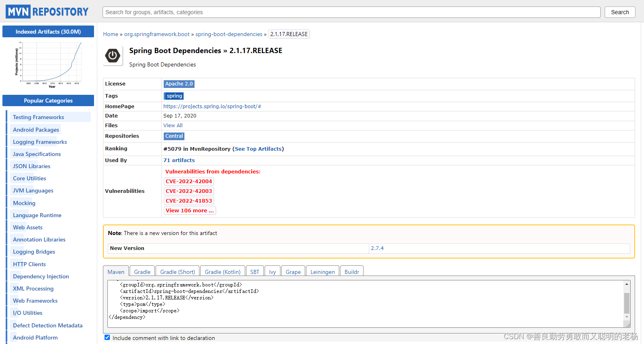Select the Maven tab
This screenshot has height=344, width=644.
(x=116, y=271)
